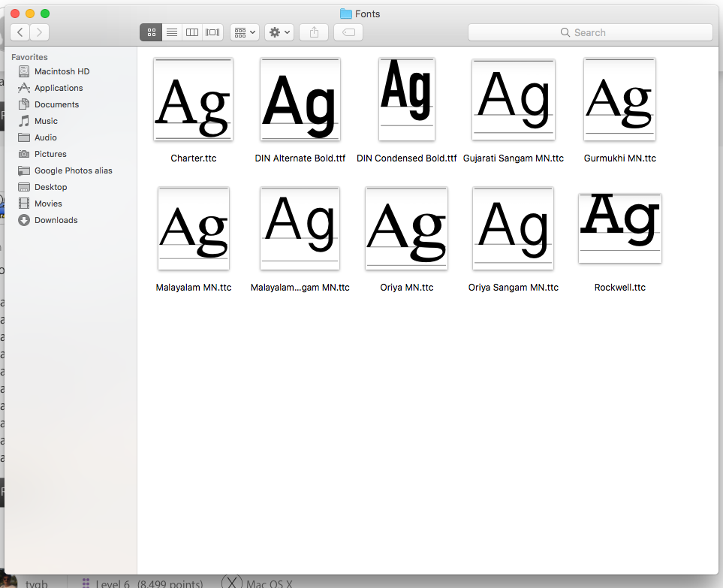This screenshot has width=723, height=588.
Task: Open the item arrangement dropdown
Action: [x=245, y=32]
